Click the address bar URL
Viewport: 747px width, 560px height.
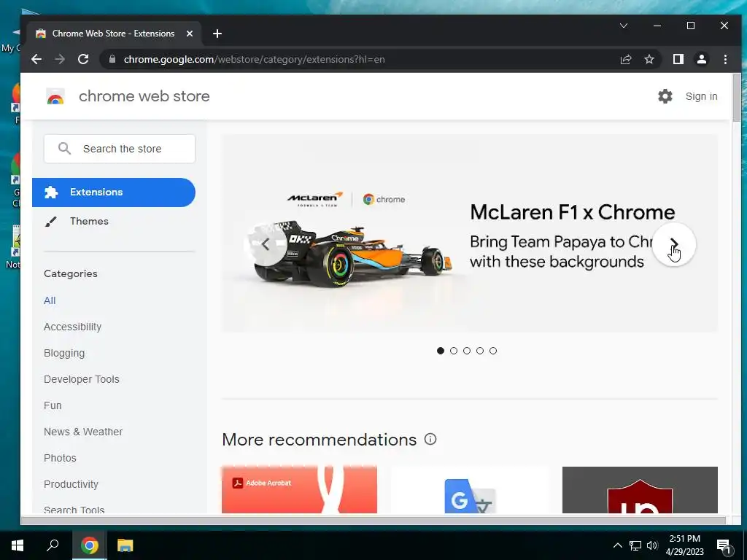(x=254, y=60)
